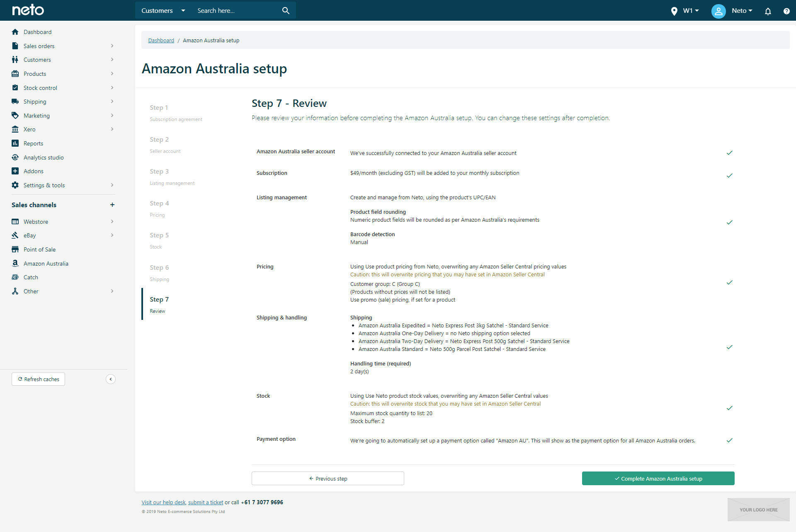Click the eBay gavel icon
Image resolution: width=796 pixels, height=532 pixels.
pyautogui.click(x=15, y=235)
